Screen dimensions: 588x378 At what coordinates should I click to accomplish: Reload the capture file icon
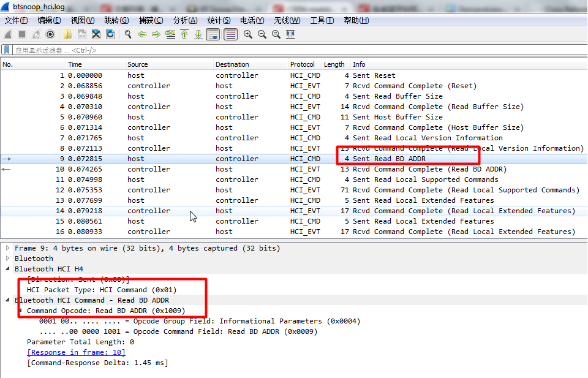[110, 34]
